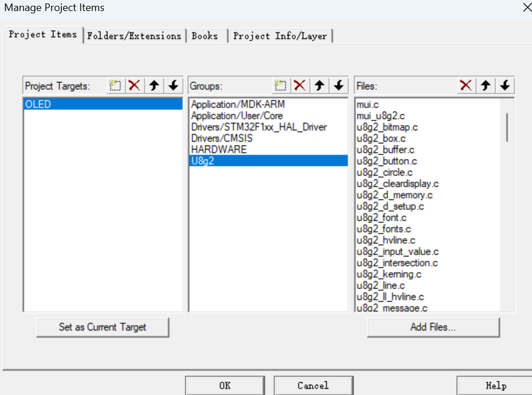Screen dimensions: 532x395
Task: Open the Project Info/Layer tab
Action: click(x=280, y=35)
